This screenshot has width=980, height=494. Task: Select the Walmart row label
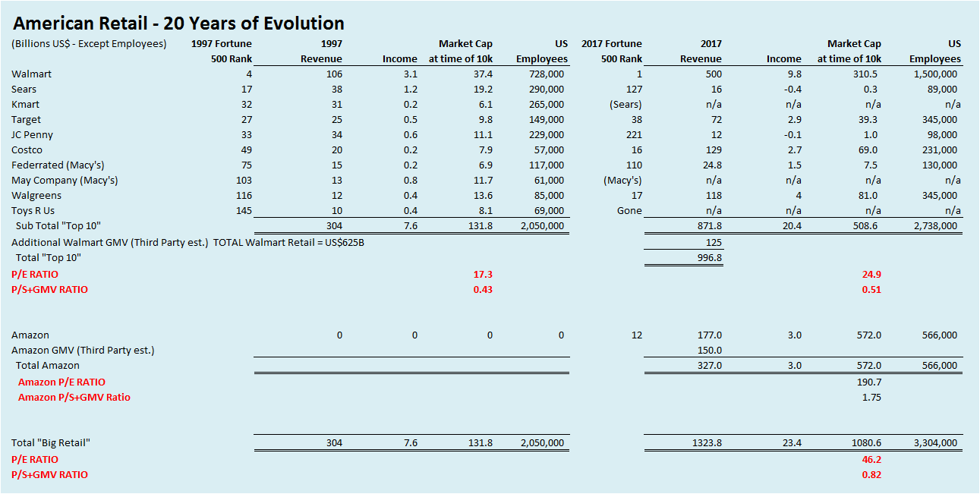tap(32, 74)
